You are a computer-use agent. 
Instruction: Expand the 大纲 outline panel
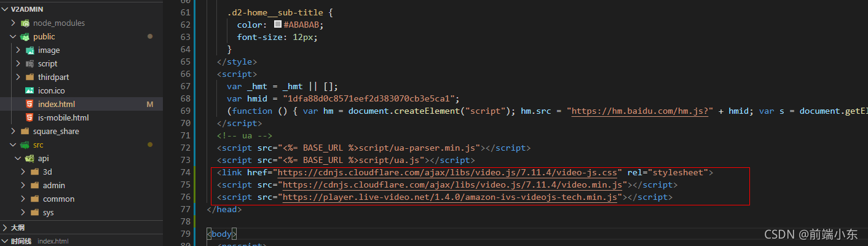(x=5, y=227)
